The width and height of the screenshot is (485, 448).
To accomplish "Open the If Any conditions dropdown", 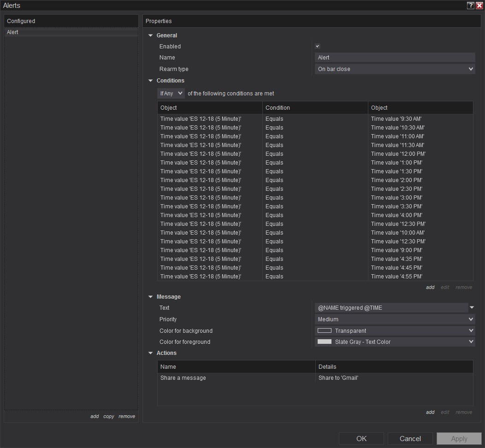I will (x=171, y=94).
